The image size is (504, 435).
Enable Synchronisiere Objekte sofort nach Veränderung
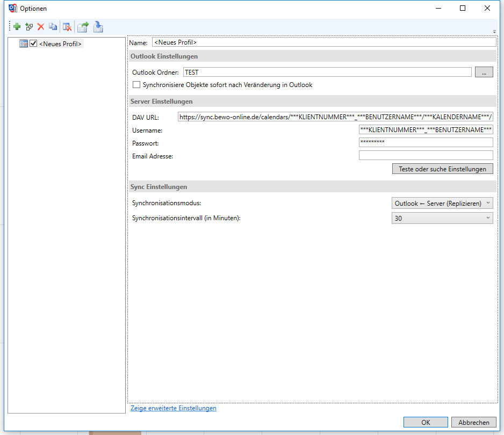click(x=136, y=84)
